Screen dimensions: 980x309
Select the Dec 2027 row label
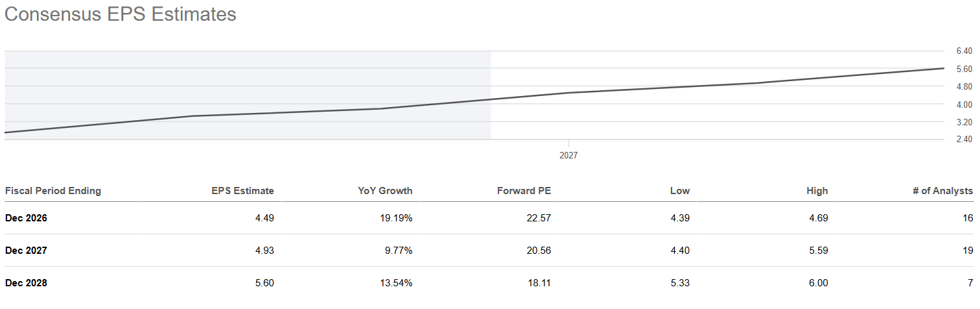click(26, 251)
